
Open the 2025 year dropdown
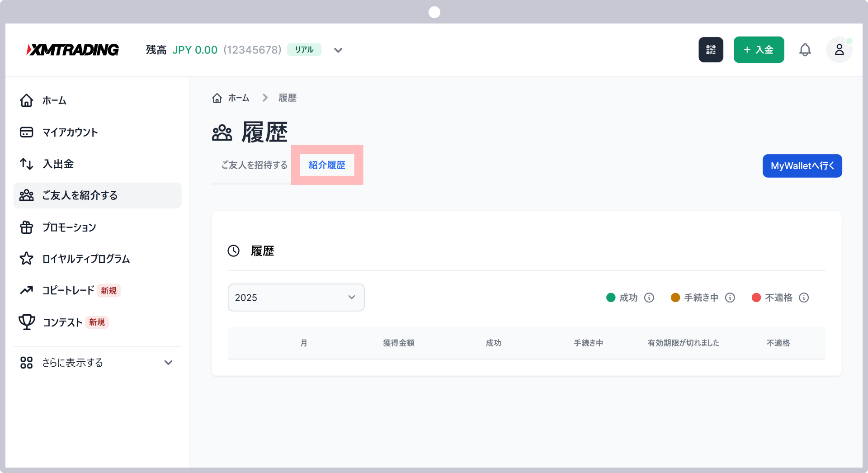[296, 298]
